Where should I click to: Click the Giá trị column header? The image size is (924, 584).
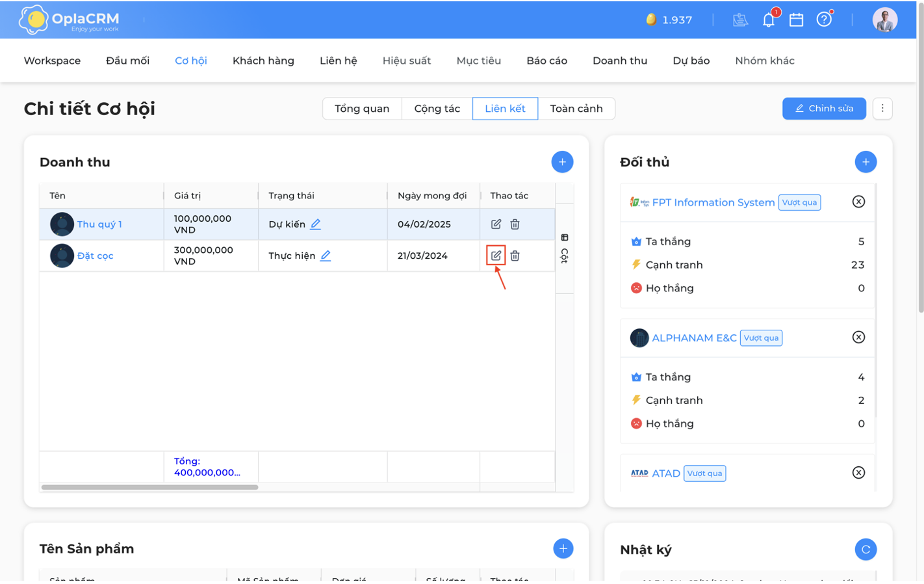tap(211, 195)
